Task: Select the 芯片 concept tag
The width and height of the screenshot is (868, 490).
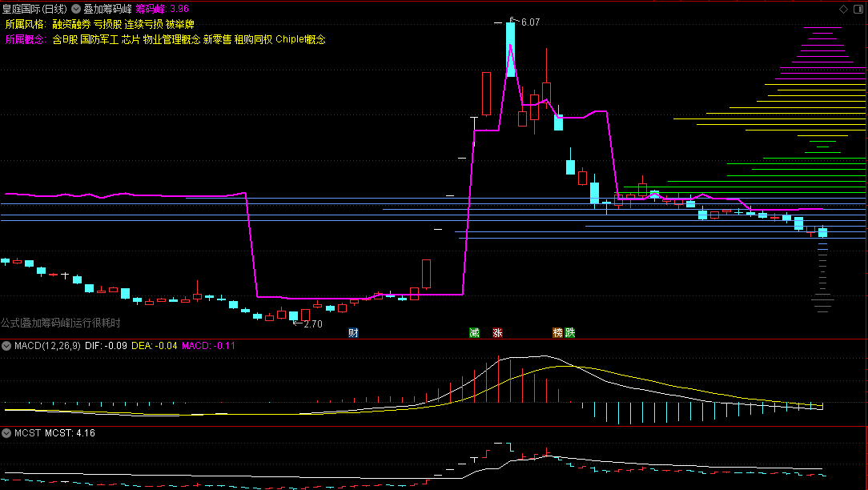Action: point(131,39)
